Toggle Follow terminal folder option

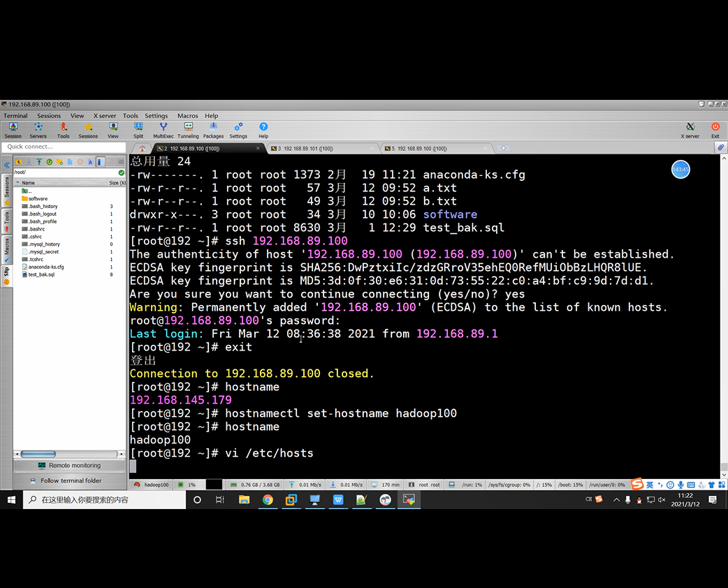click(x=70, y=480)
